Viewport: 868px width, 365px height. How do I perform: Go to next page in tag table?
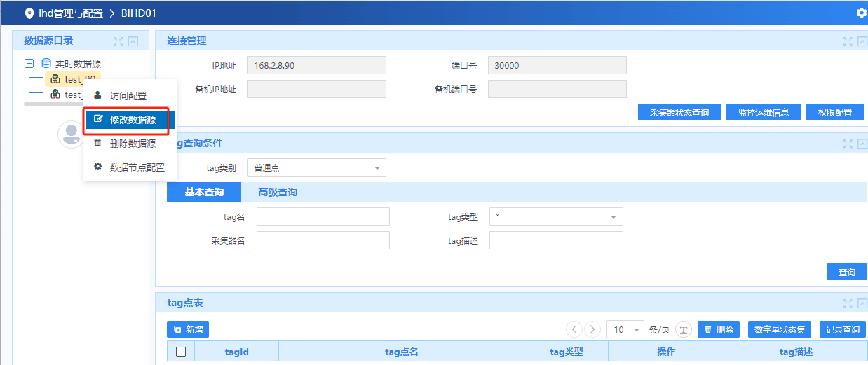tap(592, 329)
